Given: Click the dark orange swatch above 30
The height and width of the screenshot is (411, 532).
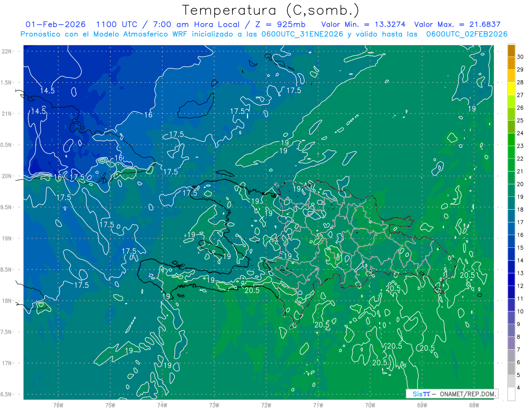Looking at the screenshot, I should click(x=511, y=51).
